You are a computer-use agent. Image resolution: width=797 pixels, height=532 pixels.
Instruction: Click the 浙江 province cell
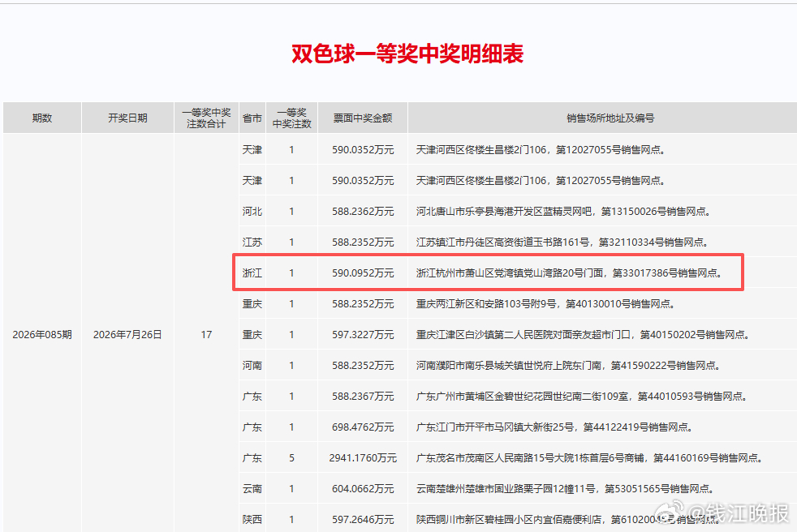252,272
